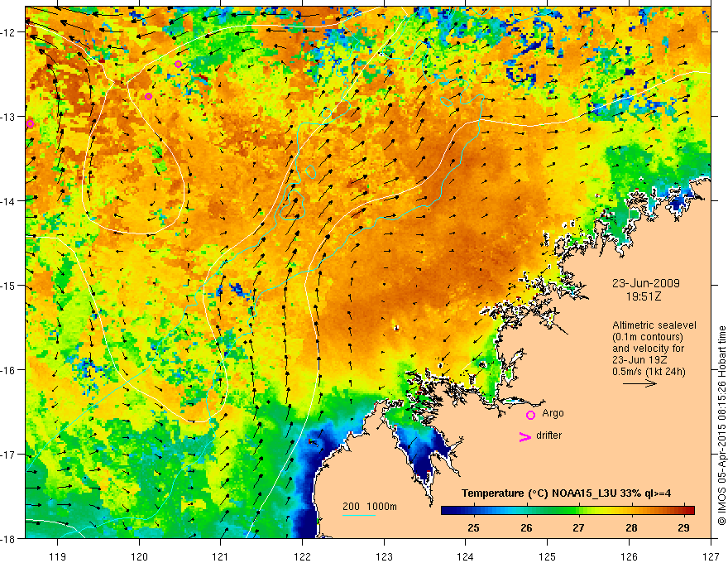
Task: Click the magenta Argo circle in legend
Action: coord(530,415)
